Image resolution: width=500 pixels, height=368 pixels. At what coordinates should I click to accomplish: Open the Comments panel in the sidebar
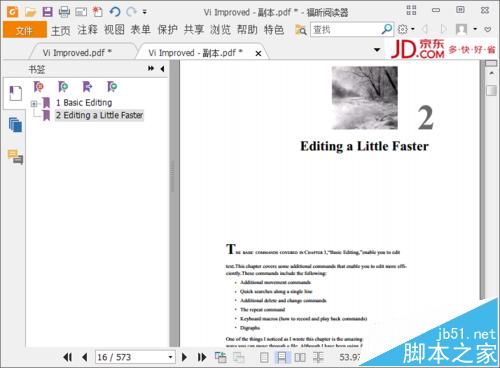pyautogui.click(x=15, y=157)
